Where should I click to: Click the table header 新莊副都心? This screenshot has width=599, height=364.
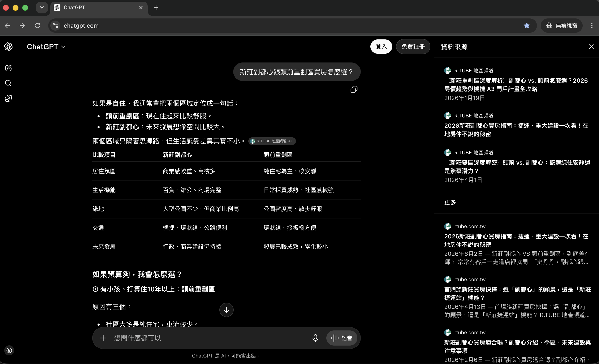point(177,155)
